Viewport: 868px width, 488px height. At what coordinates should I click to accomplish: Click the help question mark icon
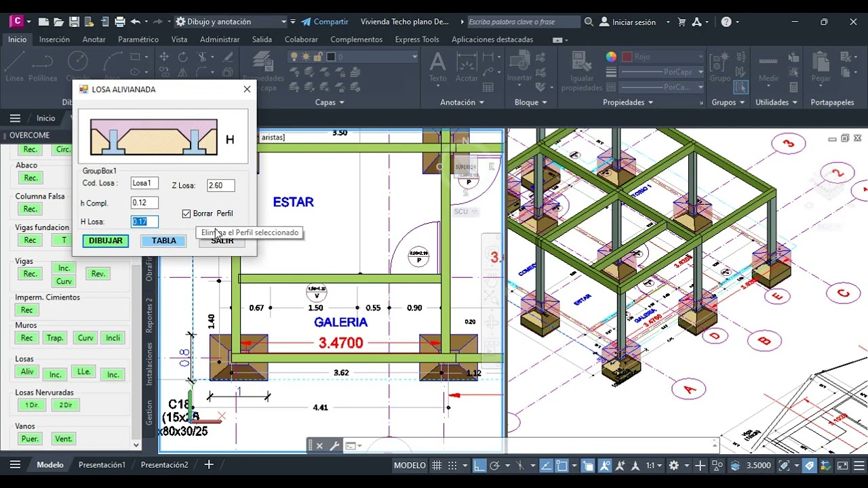(726, 22)
